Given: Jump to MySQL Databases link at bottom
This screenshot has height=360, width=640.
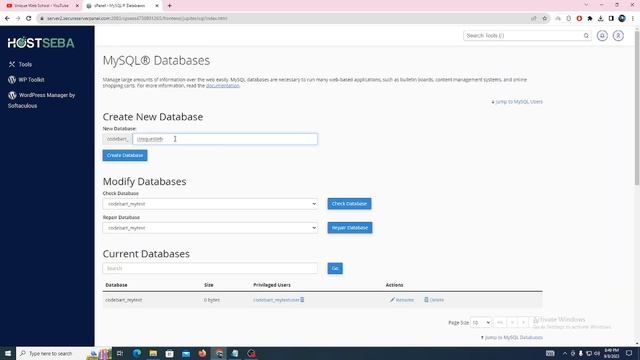Looking at the screenshot, I should [512, 338].
